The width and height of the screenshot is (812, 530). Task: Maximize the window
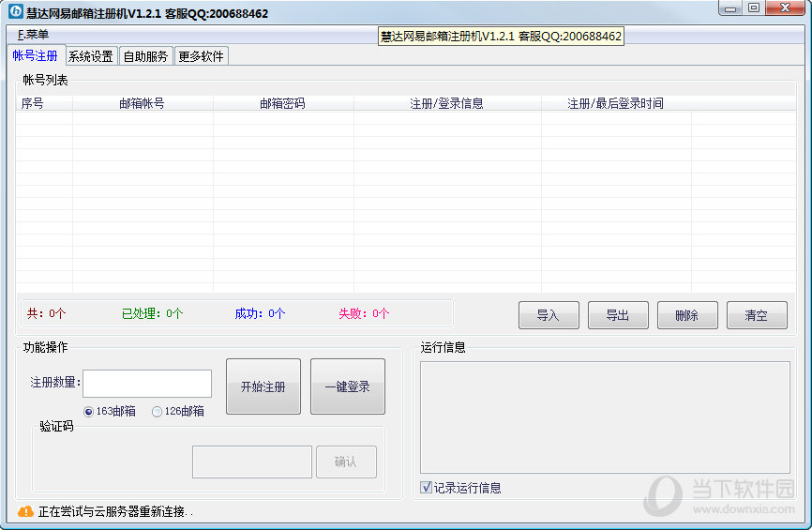click(754, 8)
